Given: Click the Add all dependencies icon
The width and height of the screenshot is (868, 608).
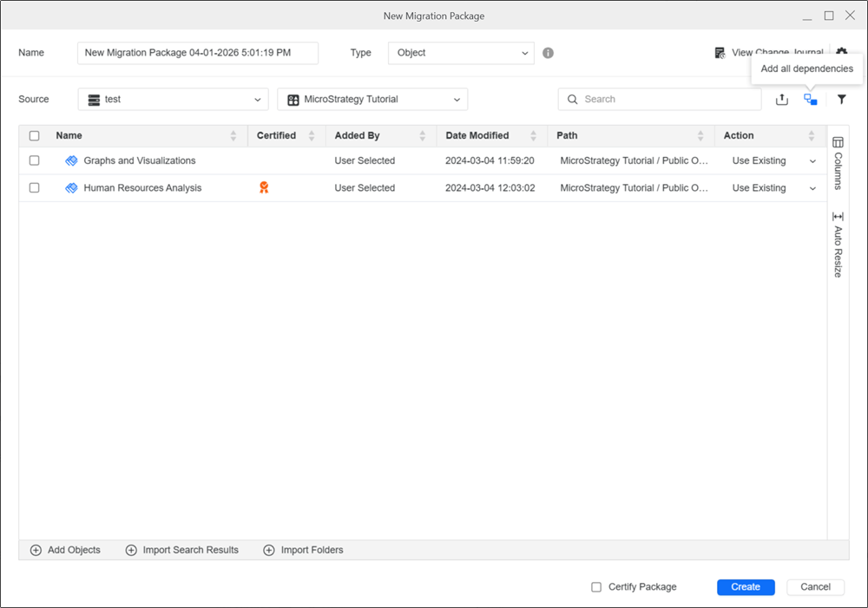Looking at the screenshot, I should 811,100.
